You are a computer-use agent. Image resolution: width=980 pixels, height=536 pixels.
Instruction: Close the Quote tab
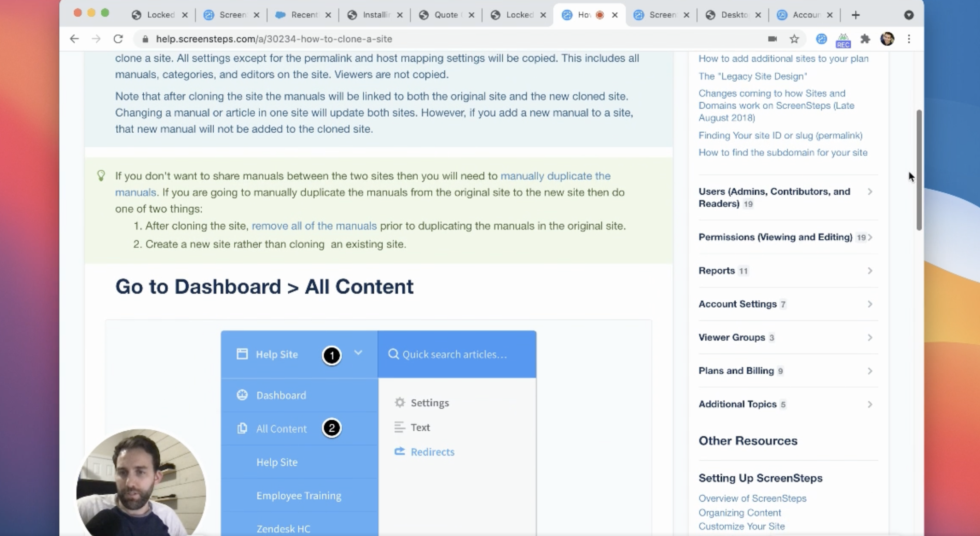click(x=471, y=15)
